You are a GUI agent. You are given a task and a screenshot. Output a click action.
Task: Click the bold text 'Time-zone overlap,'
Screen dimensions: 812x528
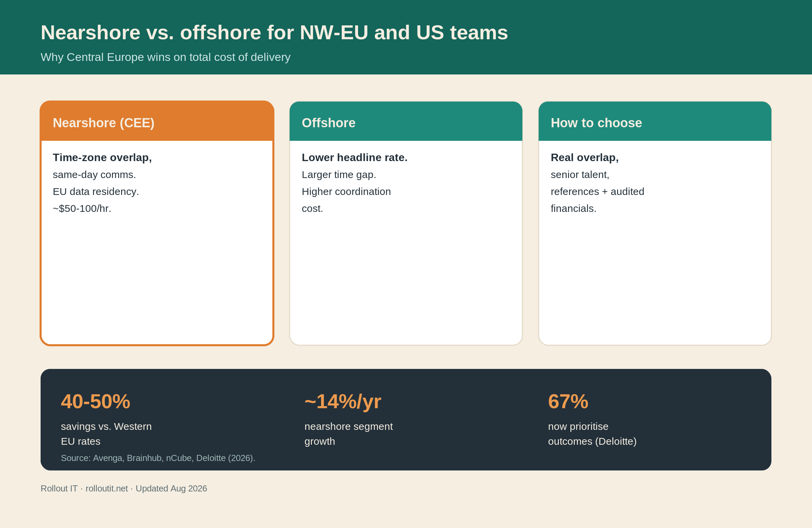click(x=103, y=158)
